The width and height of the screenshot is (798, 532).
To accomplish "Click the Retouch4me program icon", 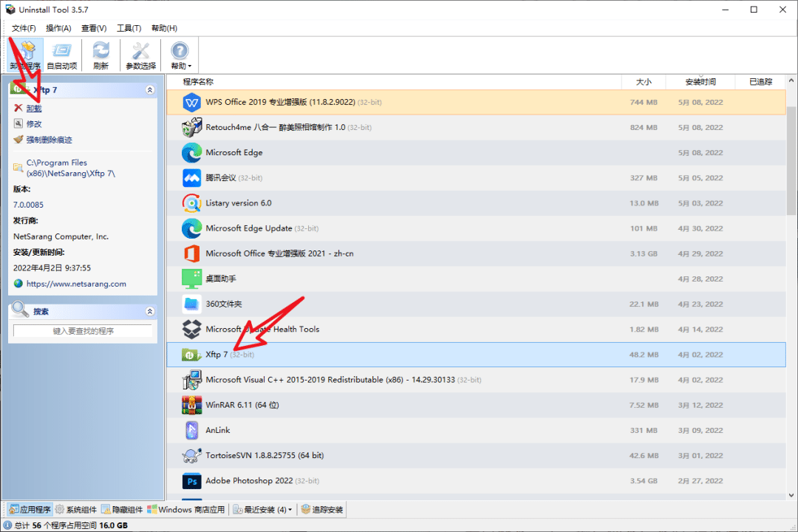I will 192,127.
